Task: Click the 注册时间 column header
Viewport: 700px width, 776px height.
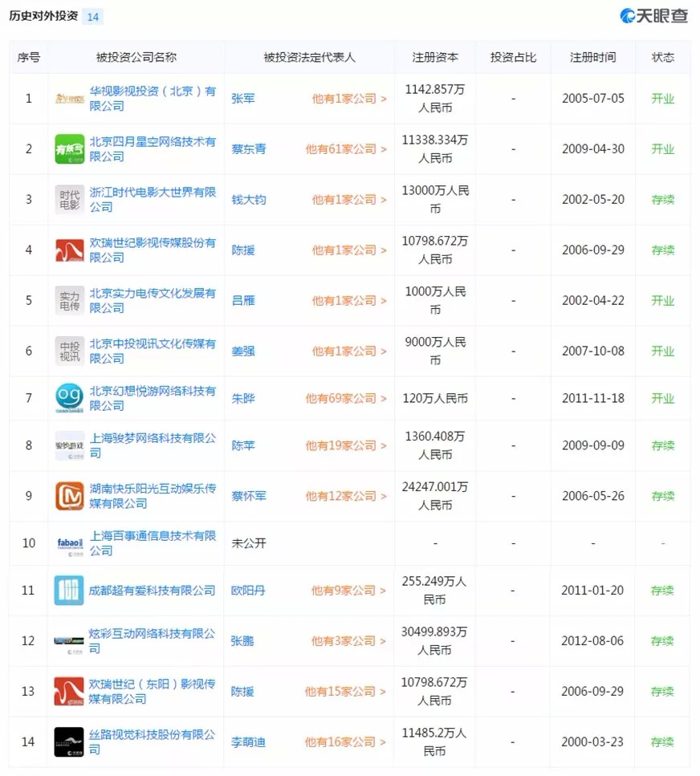Action: click(593, 58)
